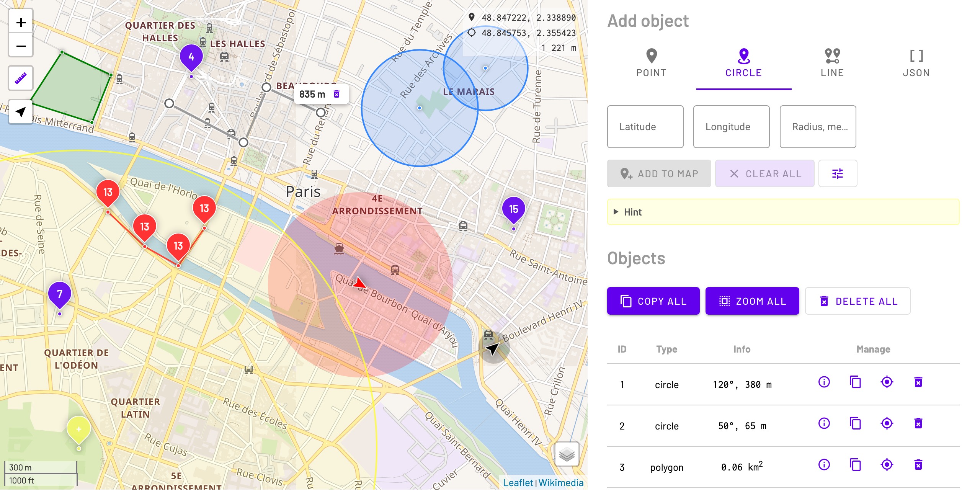Click the Delete All button
980x490 pixels.
click(857, 301)
